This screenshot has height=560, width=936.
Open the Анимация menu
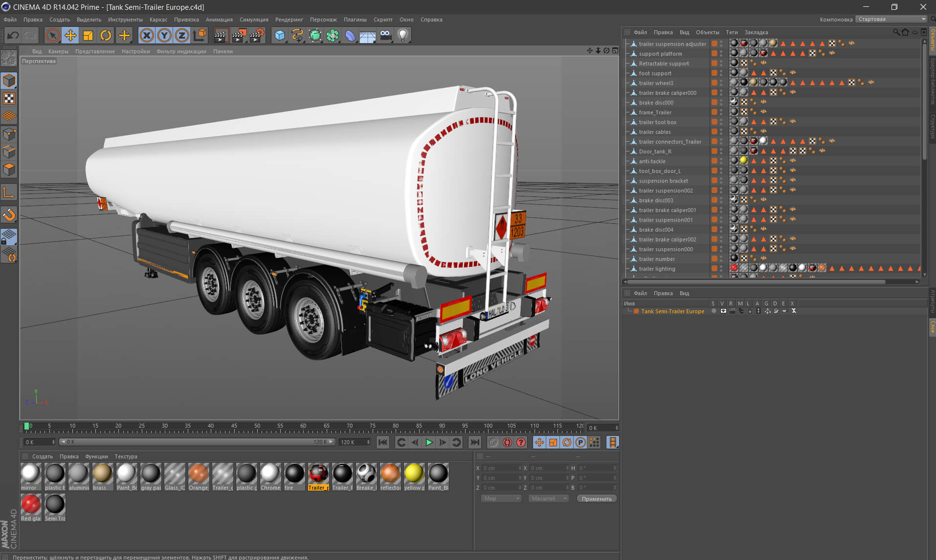[219, 20]
